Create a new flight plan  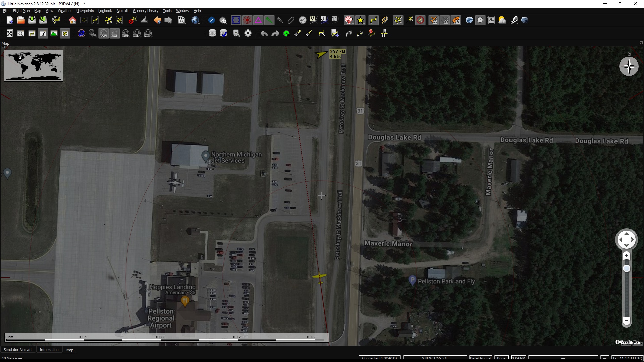[10, 20]
